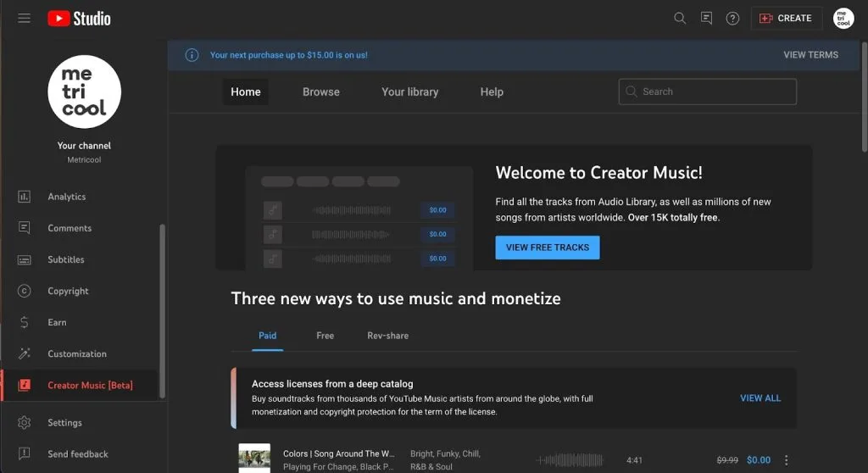Open the Metricool account avatar menu
The height and width of the screenshot is (473, 868).
(x=843, y=19)
